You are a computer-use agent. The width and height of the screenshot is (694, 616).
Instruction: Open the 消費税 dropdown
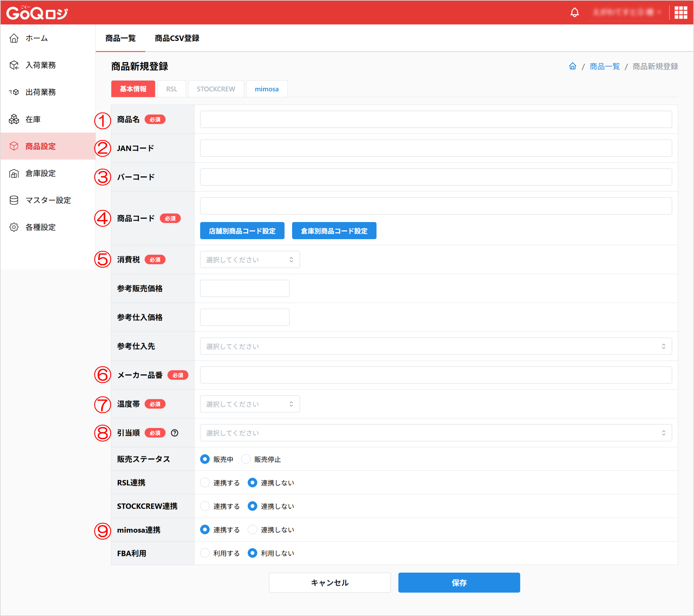tap(250, 260)
